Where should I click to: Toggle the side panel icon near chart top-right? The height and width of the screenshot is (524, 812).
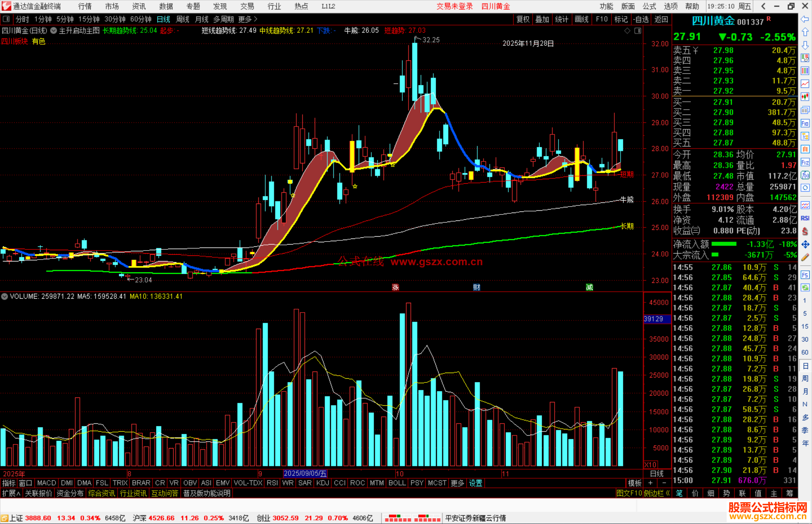click(638, 31)
